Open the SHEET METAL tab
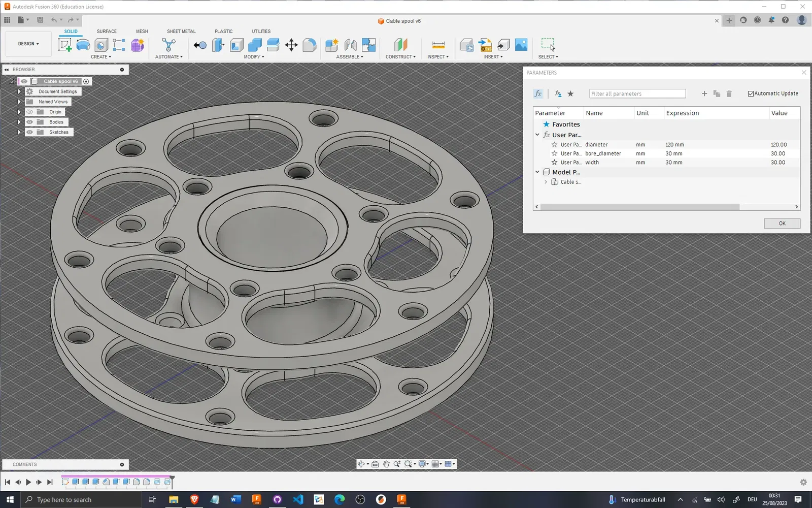The width and height of the screenshot is (812, 508). click(181, 31)
